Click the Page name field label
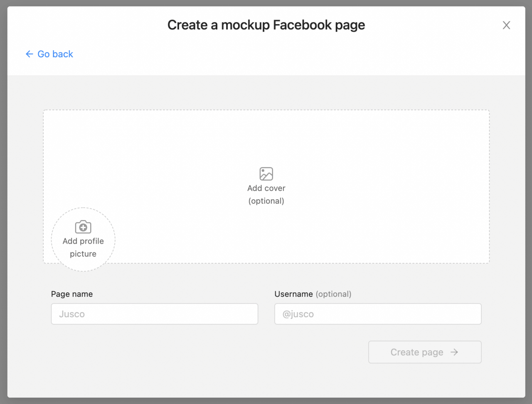Image resolution: width=532 pixels, height=404 pixels. tap(71, 294)
